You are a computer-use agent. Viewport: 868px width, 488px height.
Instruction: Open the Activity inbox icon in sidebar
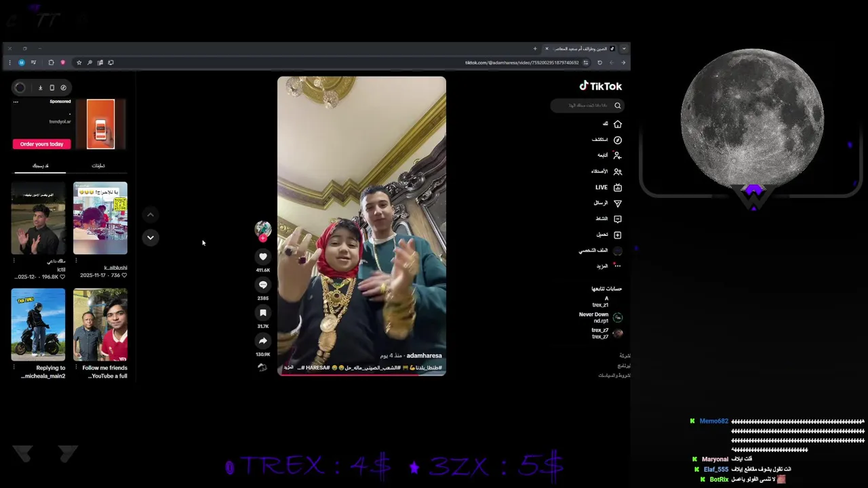pos(618,219)
